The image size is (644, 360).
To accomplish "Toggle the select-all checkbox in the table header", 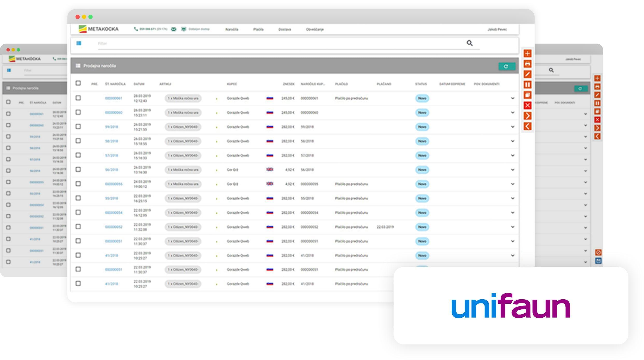I will click(78, 83).
